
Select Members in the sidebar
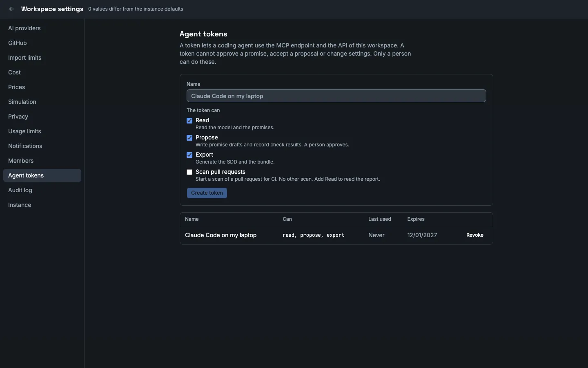[x=42, y=161]
